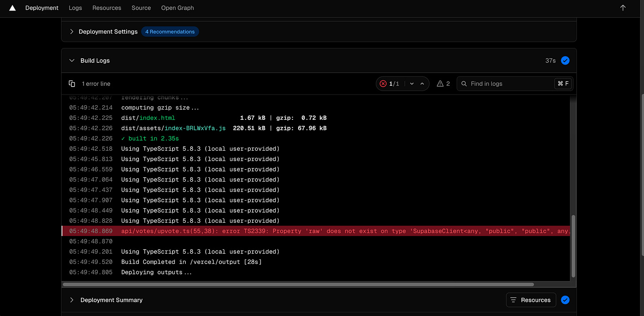The image size is (644, 316).
Task: Click the copy icon beside '1 error line'
Action: pos(72,83)
